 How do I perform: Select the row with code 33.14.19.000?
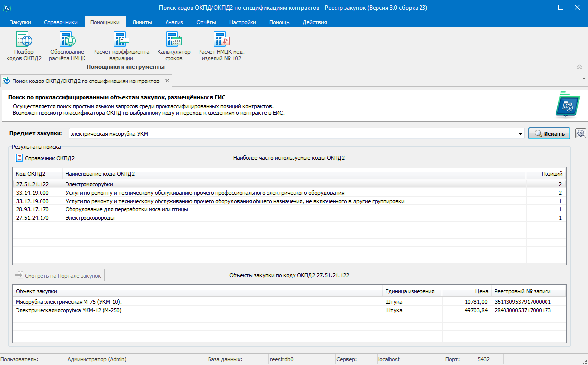click(290, 193)
